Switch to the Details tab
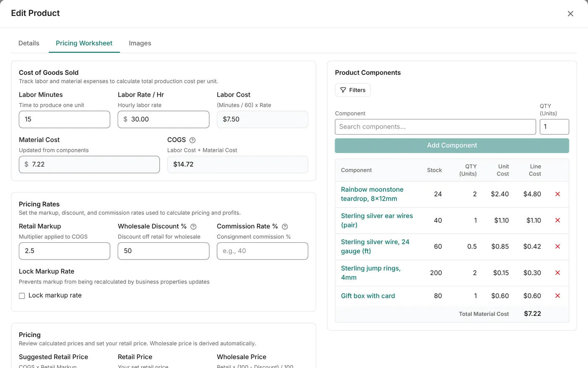Viewport: 588px width, 368px height. coord(29,43)
